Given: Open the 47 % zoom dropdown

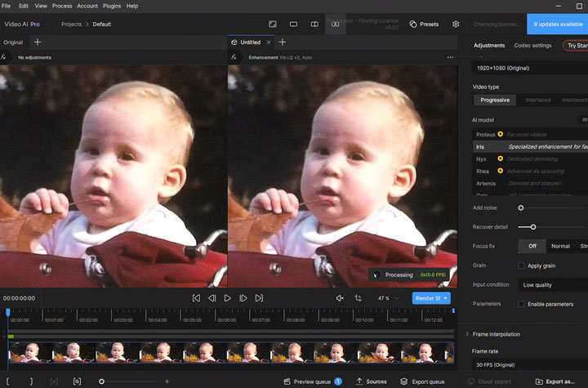Looking at the screenshot, I should 388,298.
